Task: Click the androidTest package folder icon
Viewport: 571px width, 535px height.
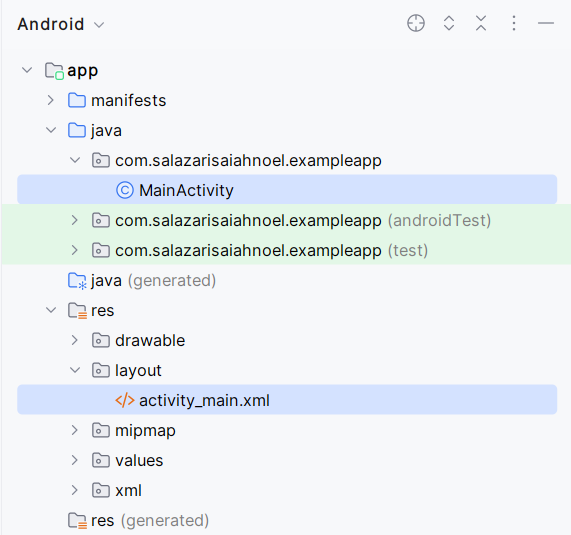Action: 101,220
